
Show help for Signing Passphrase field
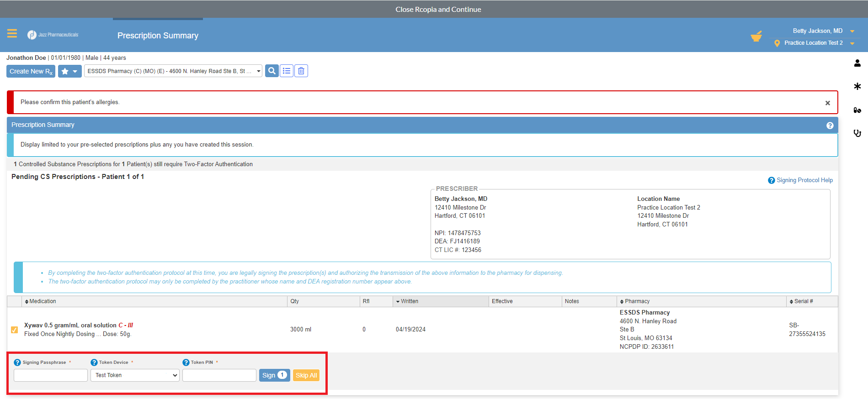click(17, 362)
